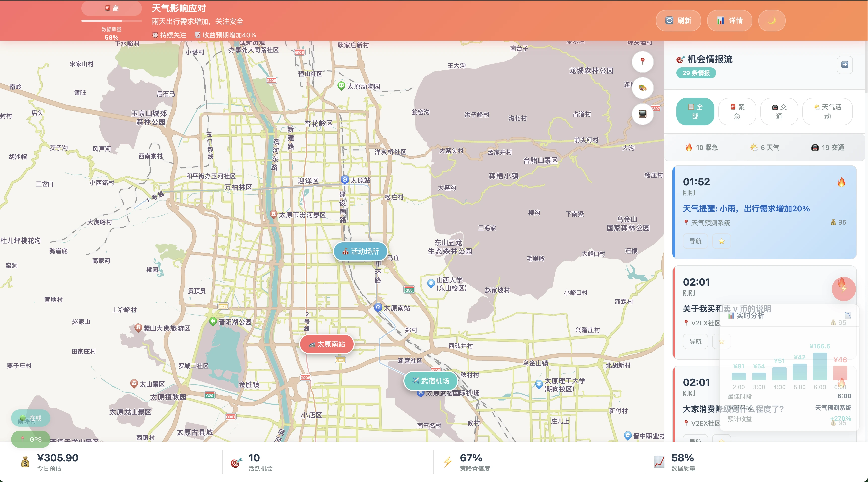868x482 pixels.
Task: Click the 武宿机场 map marker
Action: click(x=431, y=381)
